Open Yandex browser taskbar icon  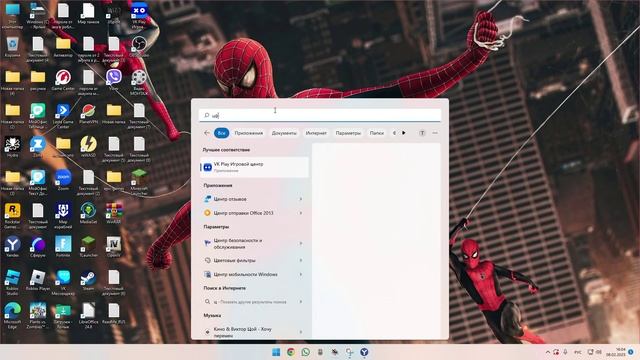pyautogui.click(x=364, y=352)
